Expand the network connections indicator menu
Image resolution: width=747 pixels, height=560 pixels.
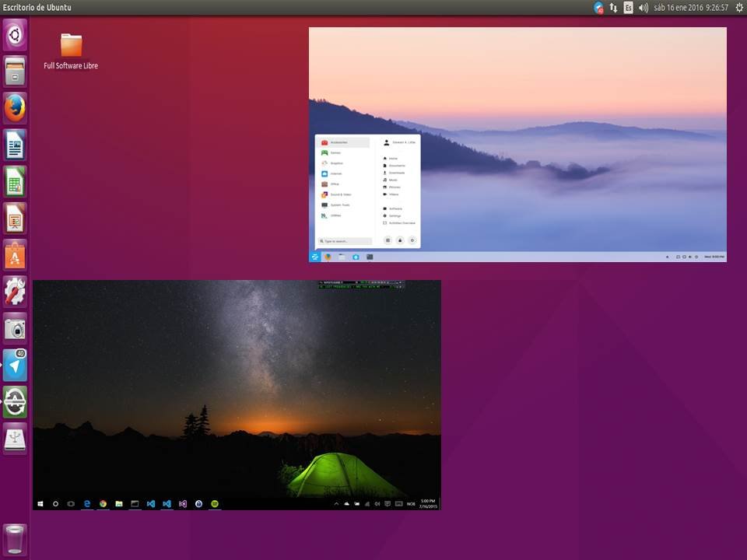[613, 8]
